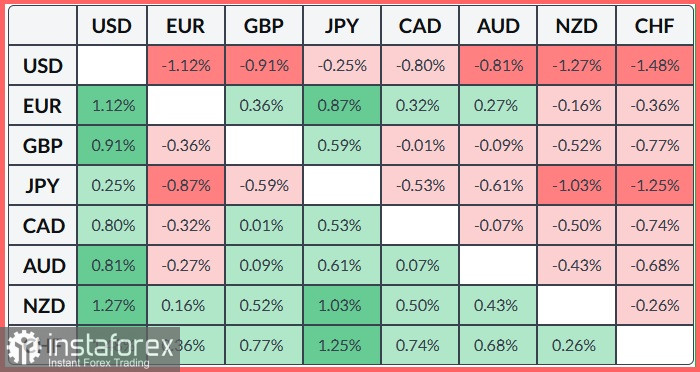The width and height of the screenshot is (700, 372).
Task: Click the GBP column header
Action: coord(264,26)
